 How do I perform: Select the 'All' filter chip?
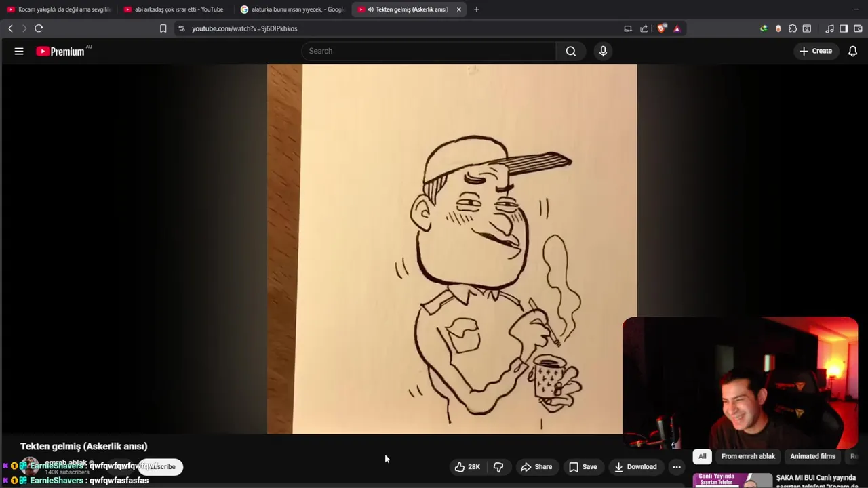[702, 456]
